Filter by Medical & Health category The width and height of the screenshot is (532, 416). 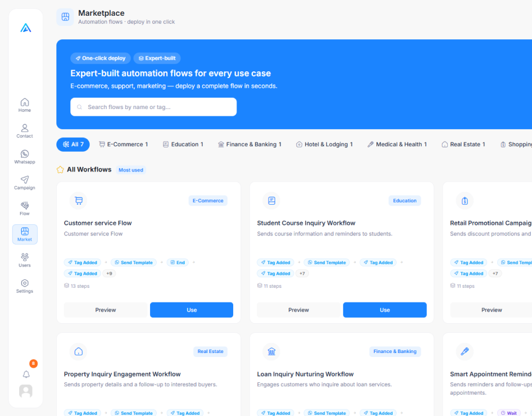[397, 144]
